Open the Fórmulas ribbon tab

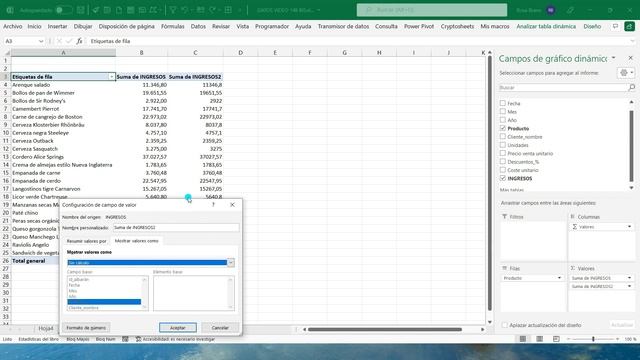pyautogui.click(x=173, y=26)
